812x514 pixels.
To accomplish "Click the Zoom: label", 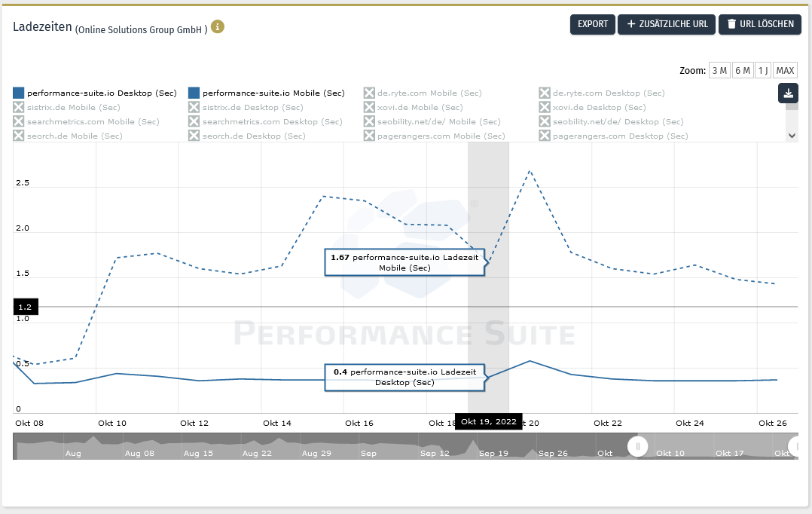I will pyautogui.click(x=692, y=71).
